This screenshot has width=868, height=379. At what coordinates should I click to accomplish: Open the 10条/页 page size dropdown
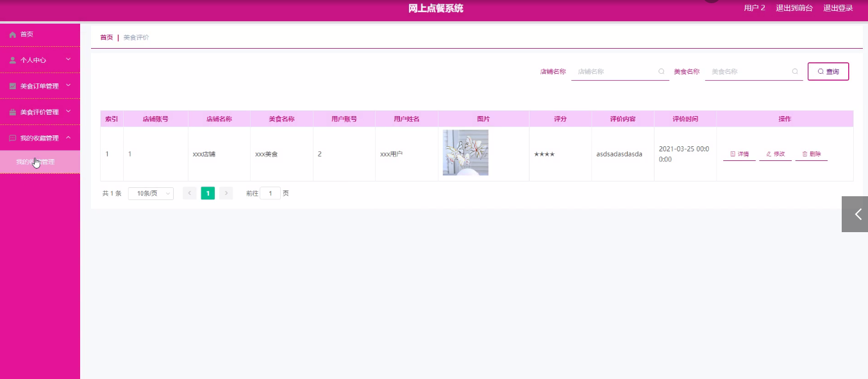(151, 193)
